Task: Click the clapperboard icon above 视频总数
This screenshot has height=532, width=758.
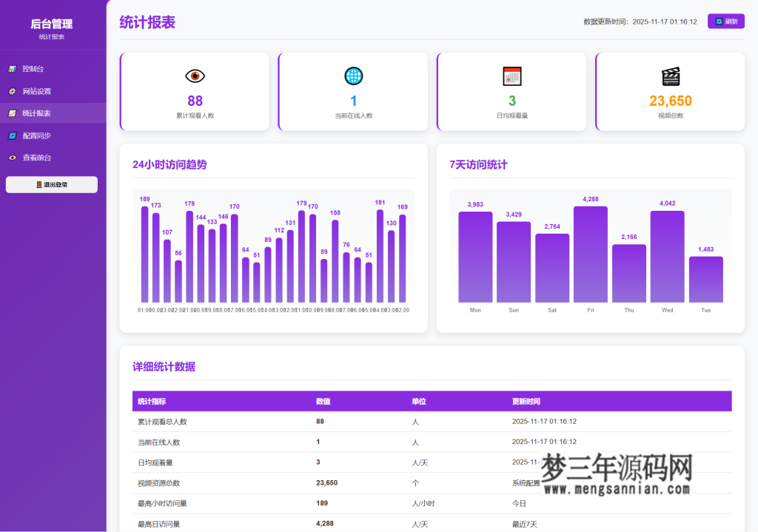Action: pyautogui.click(x=670, y=75)
